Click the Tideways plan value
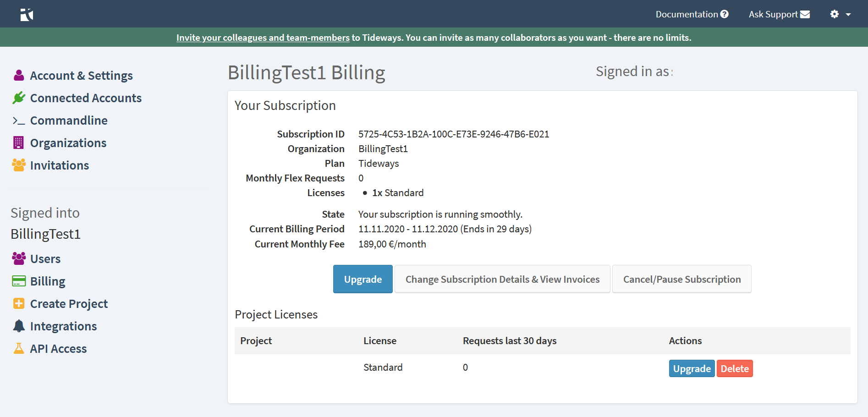This screenshot has width=868, height=417. tap(379, 163)
